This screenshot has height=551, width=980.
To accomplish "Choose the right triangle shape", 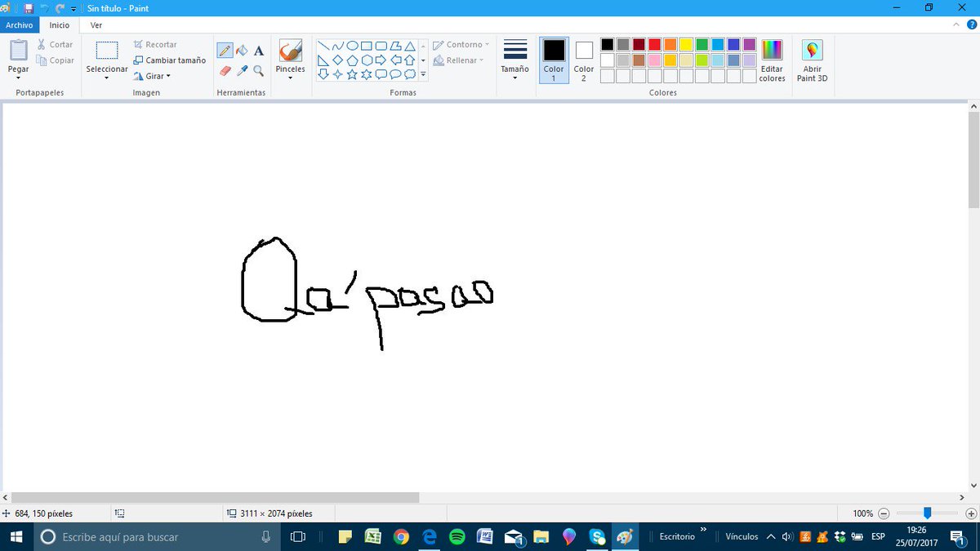I will coord(323,60).
